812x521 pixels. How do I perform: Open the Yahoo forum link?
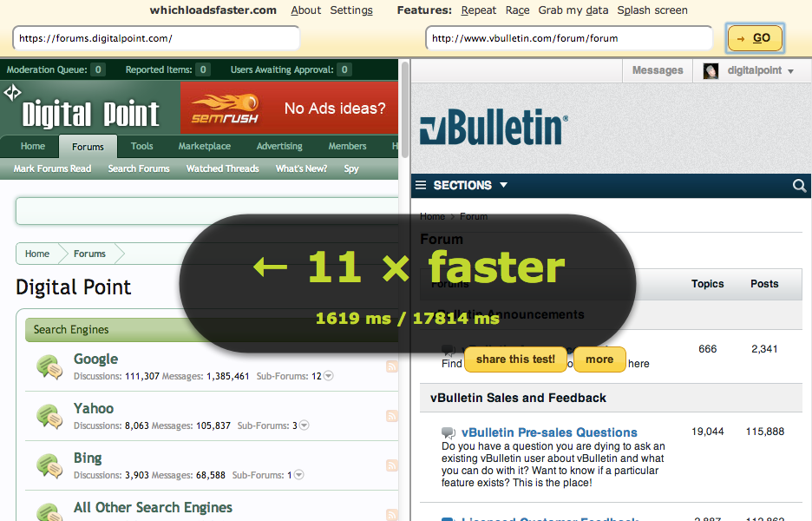[x=94, y=408]
